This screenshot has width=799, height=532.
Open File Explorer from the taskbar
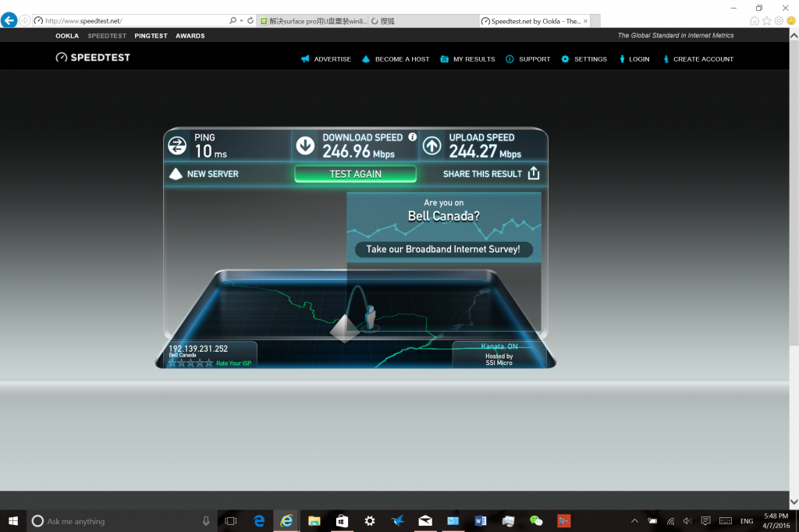[x=314, y=521]
